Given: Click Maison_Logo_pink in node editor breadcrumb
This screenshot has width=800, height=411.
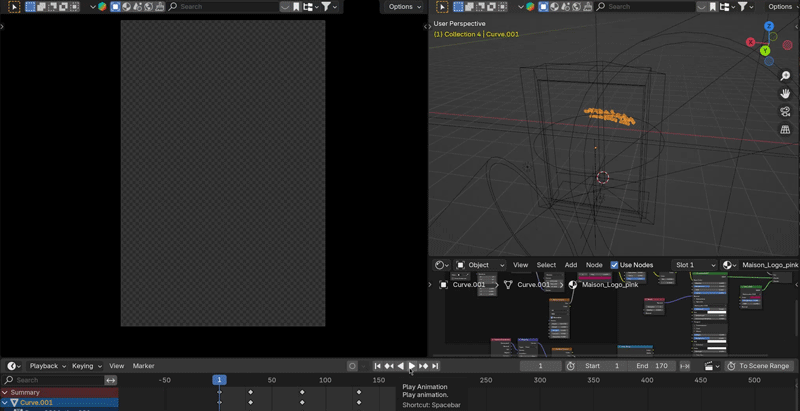Looking at the screenshot, I should [610, 285].
